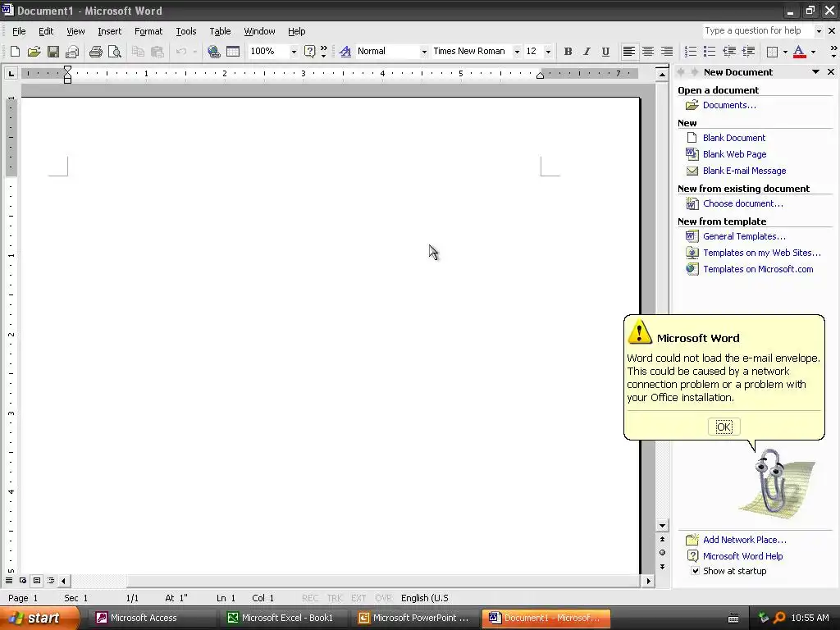840x630 pixels.
Task: Click the right indent marker on ruler
Action: pos(540,75)
